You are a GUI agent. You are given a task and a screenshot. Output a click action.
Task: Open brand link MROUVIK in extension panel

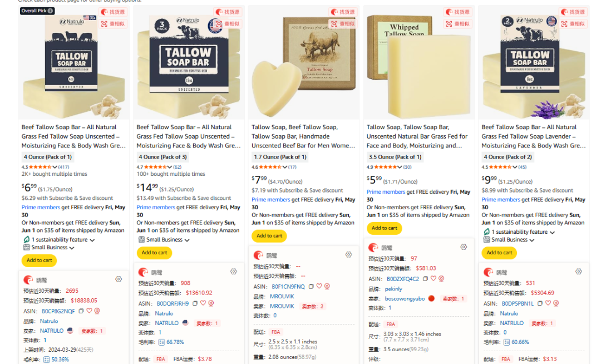point(282,297)
